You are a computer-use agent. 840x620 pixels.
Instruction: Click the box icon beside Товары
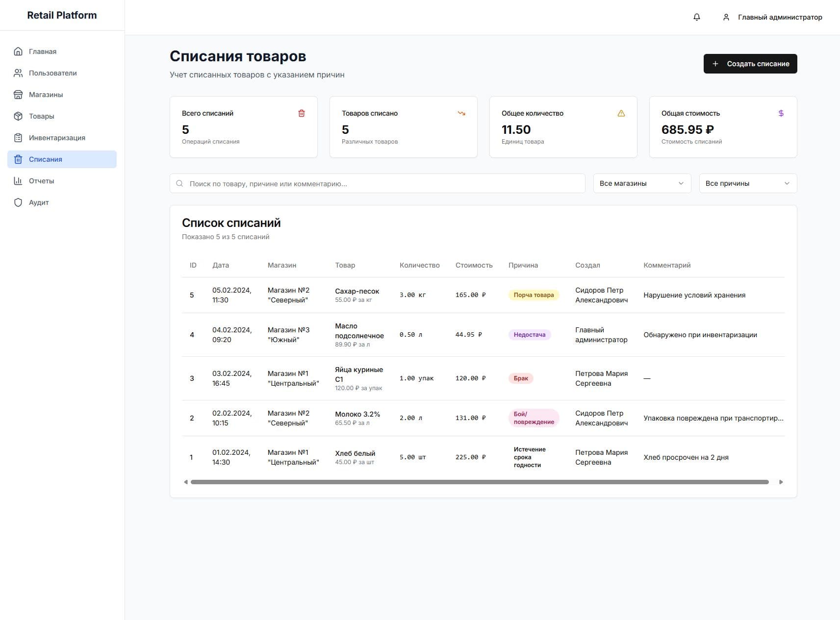click(x=18, y=116)
